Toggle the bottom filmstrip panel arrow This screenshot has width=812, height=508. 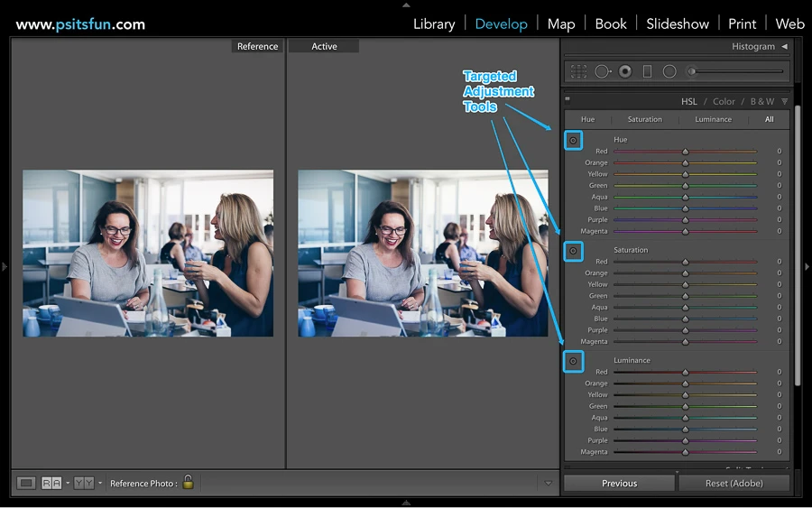(x=406, y=503)
